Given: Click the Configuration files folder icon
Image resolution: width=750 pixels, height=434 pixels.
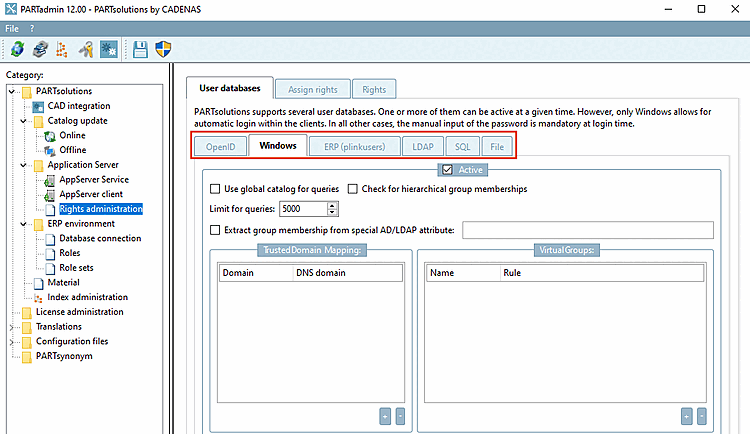Looking at the screenshot, I should pyautogui.click(x=27, y=342).
